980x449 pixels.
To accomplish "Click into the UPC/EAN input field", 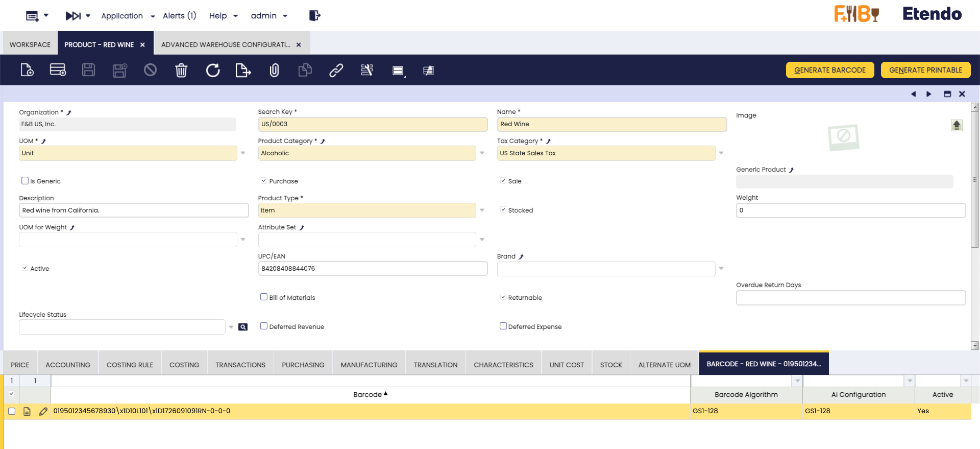I will [x=373, y=269].
